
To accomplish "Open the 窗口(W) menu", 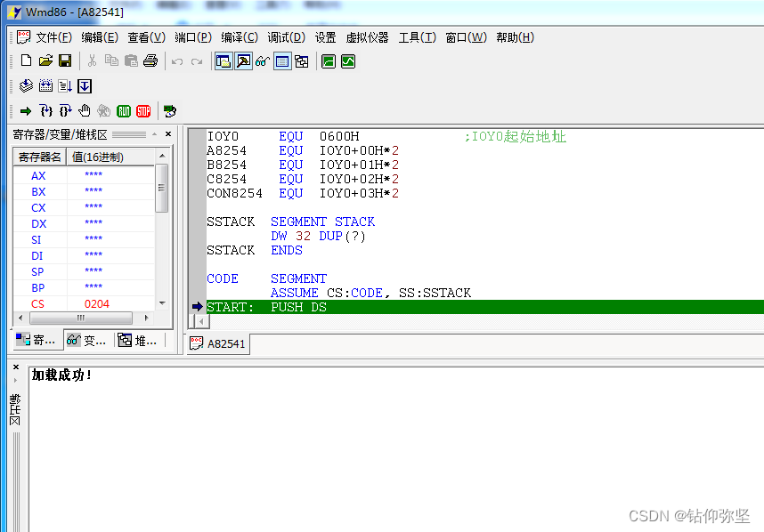I will coord(466,37).
